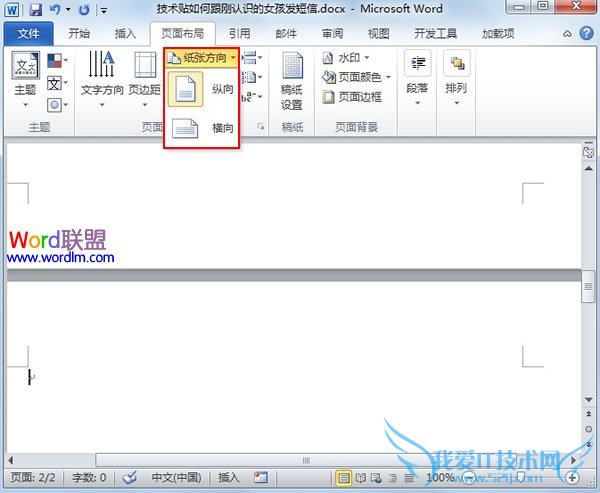Switch to the References (引用) tab
The width and height of the screenshot is (600, 493).
[240, 34]
